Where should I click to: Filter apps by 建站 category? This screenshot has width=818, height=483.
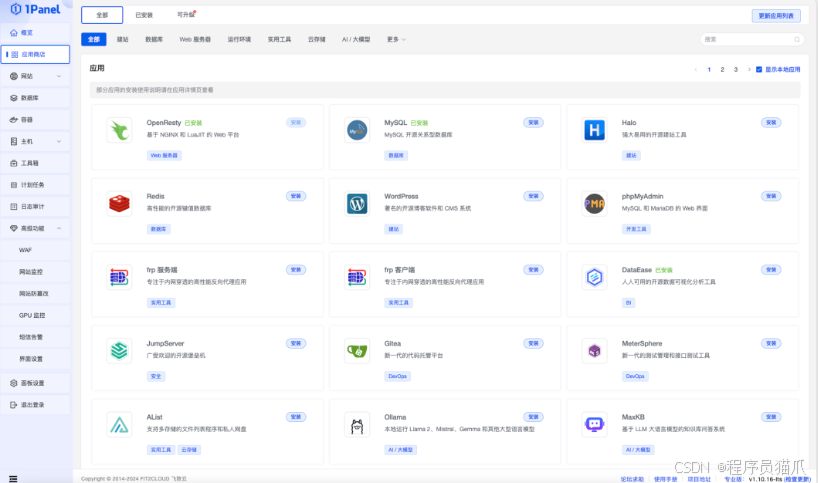coord(123,39)
